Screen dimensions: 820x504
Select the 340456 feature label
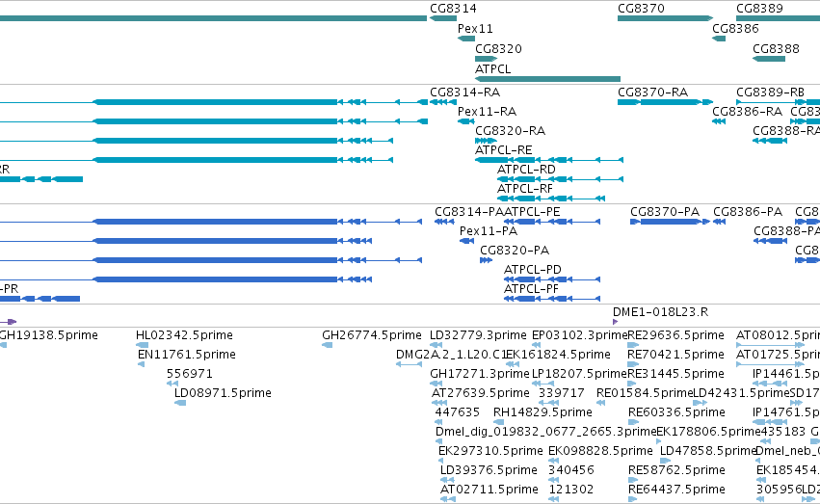point(571,470)
